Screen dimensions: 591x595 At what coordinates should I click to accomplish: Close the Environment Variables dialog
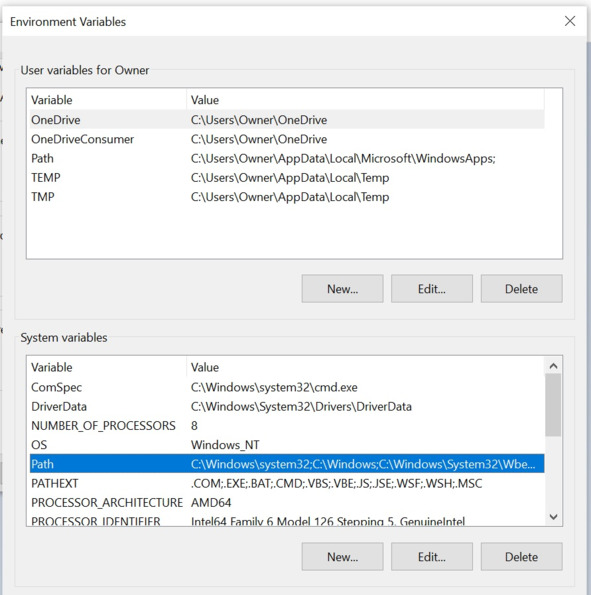coord(570,21)
